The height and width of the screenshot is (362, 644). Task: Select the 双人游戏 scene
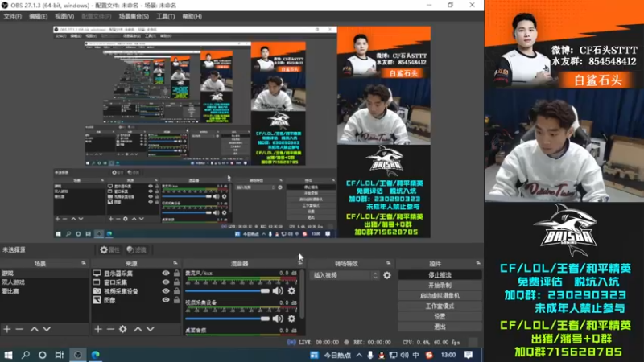coord(44,282)
